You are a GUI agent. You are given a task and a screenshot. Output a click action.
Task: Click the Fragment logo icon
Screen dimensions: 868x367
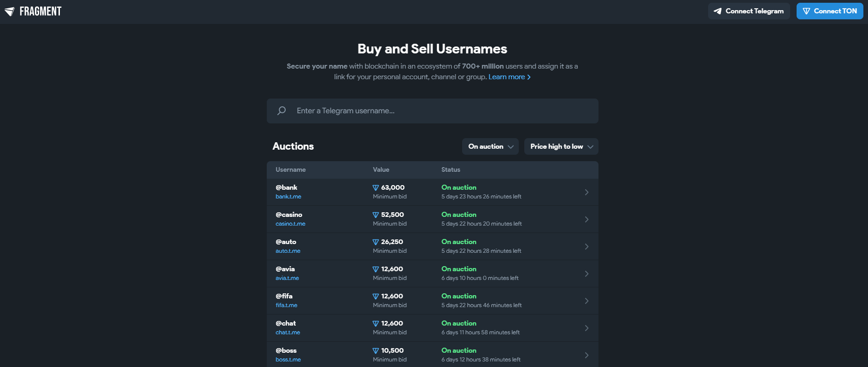10,12
